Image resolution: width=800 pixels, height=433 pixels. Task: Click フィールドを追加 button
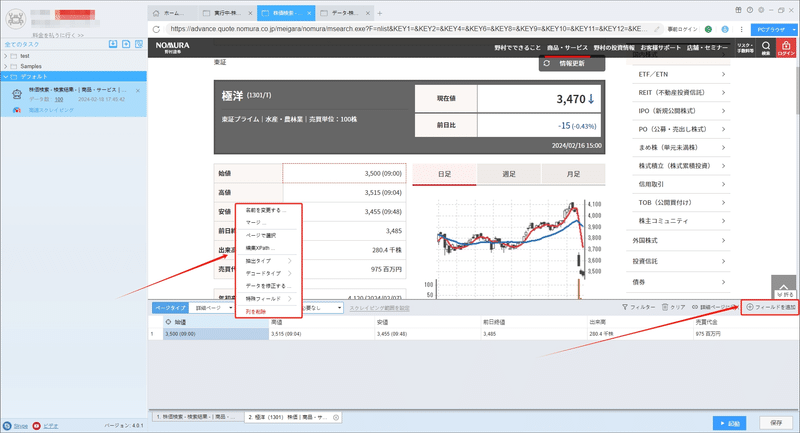(x=770, y=307)
